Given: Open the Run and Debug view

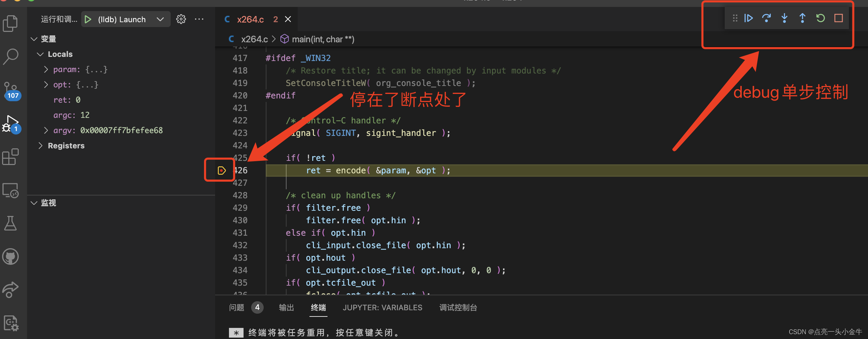Looking at the screenshot, I should [x=11, y=125].
